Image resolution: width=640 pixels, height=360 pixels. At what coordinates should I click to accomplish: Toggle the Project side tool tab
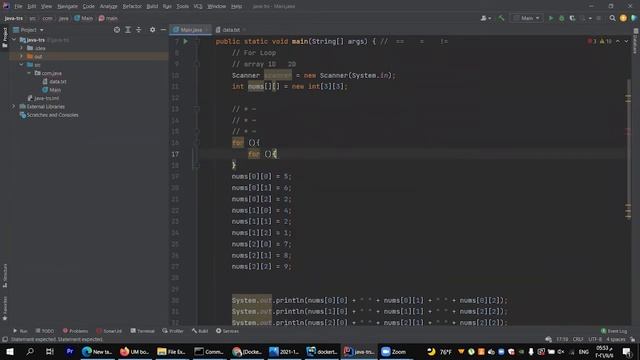tap(5, 38)
